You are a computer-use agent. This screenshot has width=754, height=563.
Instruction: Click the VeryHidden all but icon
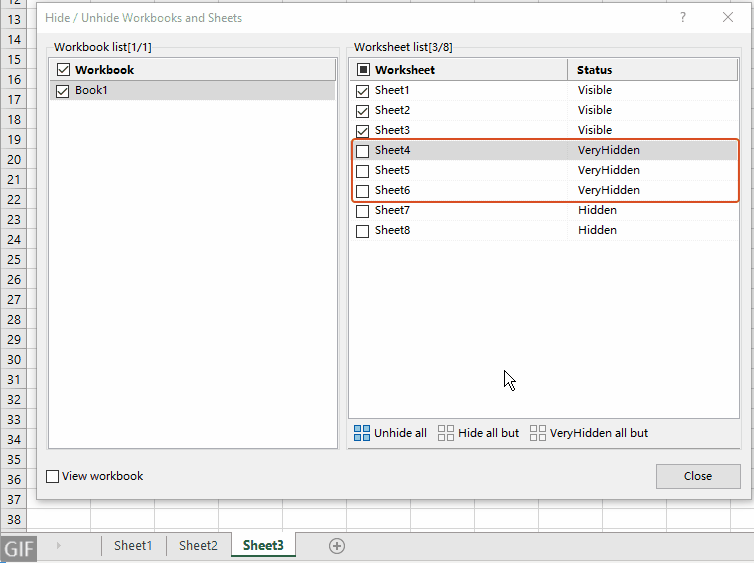point(538,433)
